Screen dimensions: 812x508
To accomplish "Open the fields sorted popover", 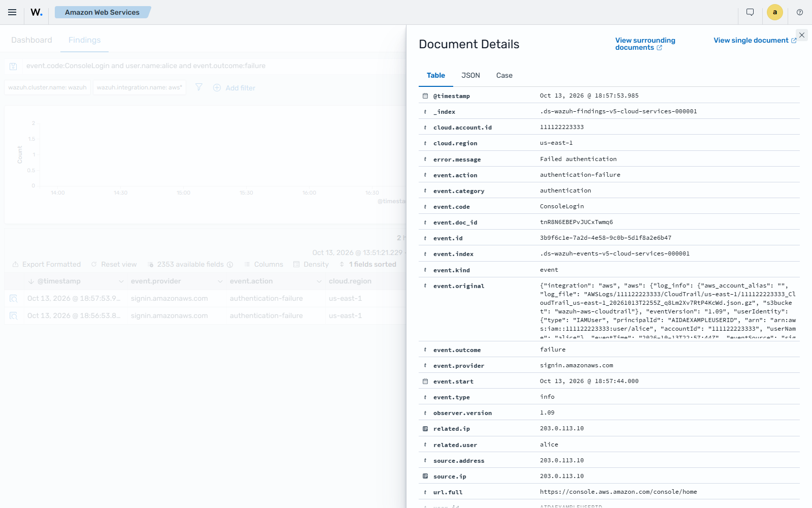I will [368, 264].
